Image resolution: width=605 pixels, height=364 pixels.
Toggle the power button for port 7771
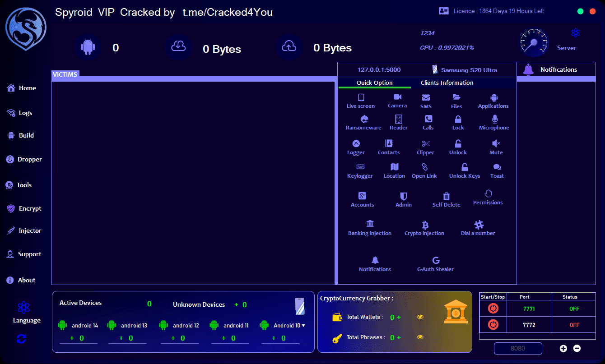493,309
